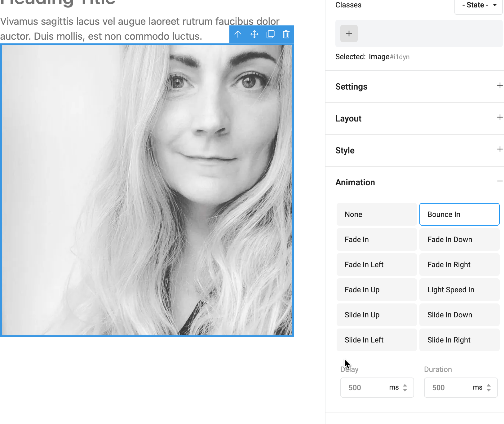504x424 pixels.
Task: Choose the Fade In animation
Action: pyautogui.click(x=376, y=240)
